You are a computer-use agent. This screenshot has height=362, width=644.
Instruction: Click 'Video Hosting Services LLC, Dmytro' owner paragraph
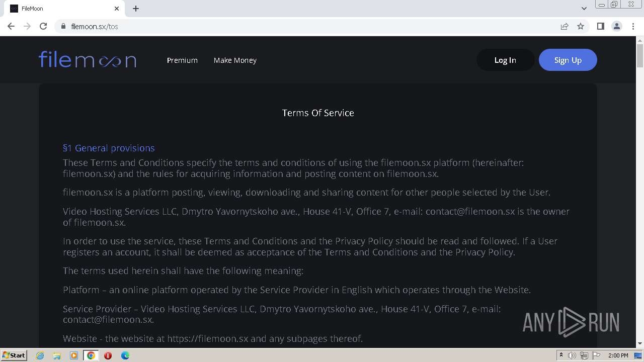[316, 217]
